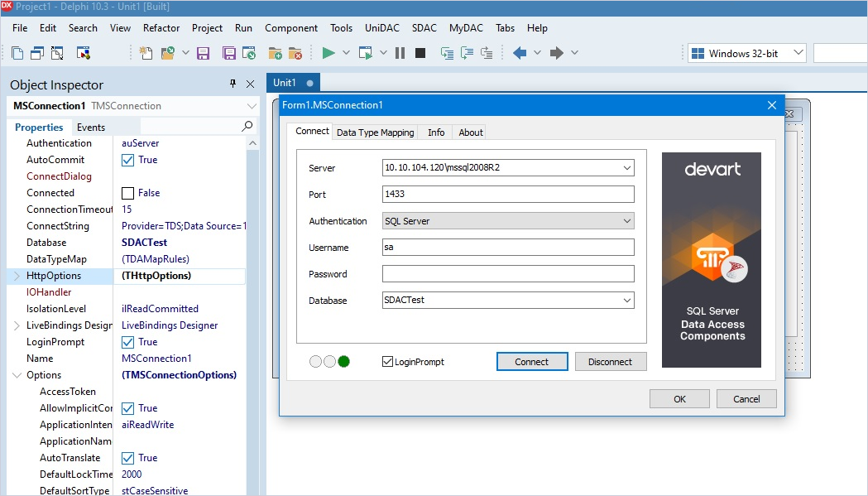
Task: Switch to the About tab
Action: (471, 132)
